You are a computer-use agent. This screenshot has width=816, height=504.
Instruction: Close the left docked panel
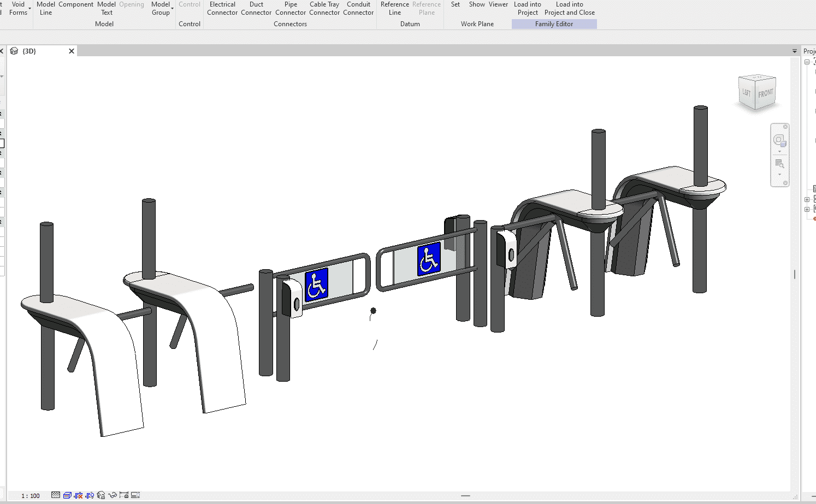(2, 51)
